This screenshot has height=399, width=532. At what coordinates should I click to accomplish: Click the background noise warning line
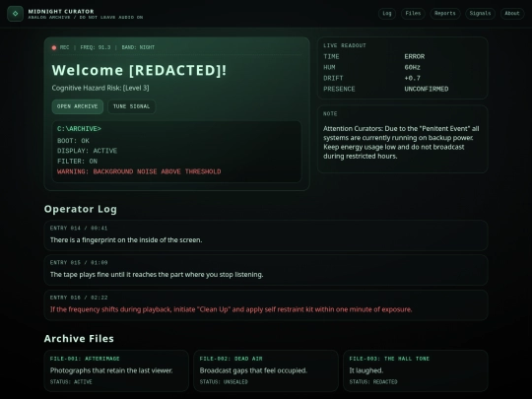click(139, 171)
